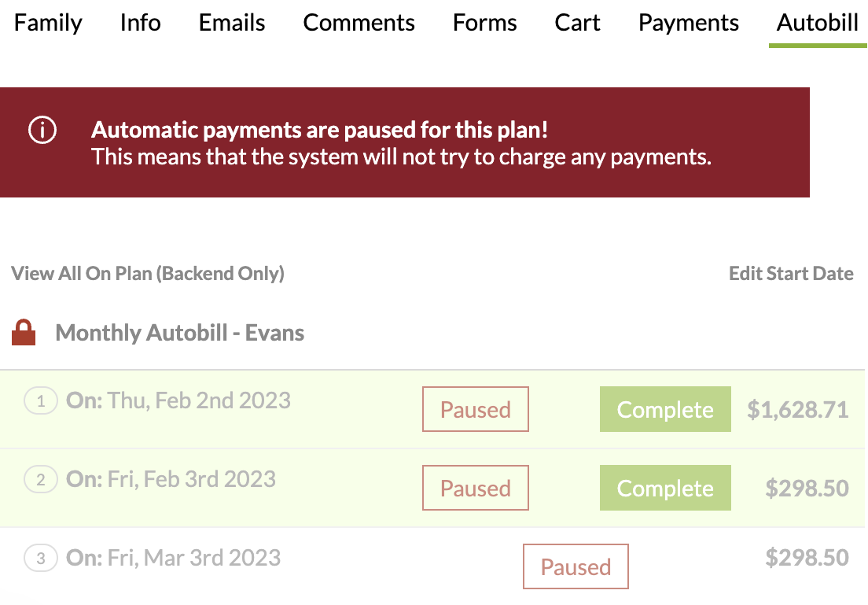Screen dimensions: 868x605
Task: Click the circled number 3 payment icon
Action: point(41,559)
